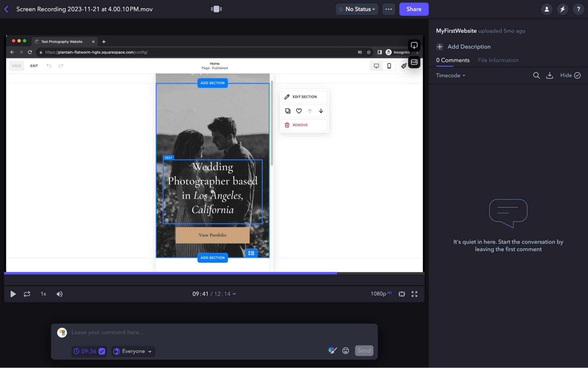Switch to the File Information tab
Screen dimensions: 588x368
[x=498, y=60]
